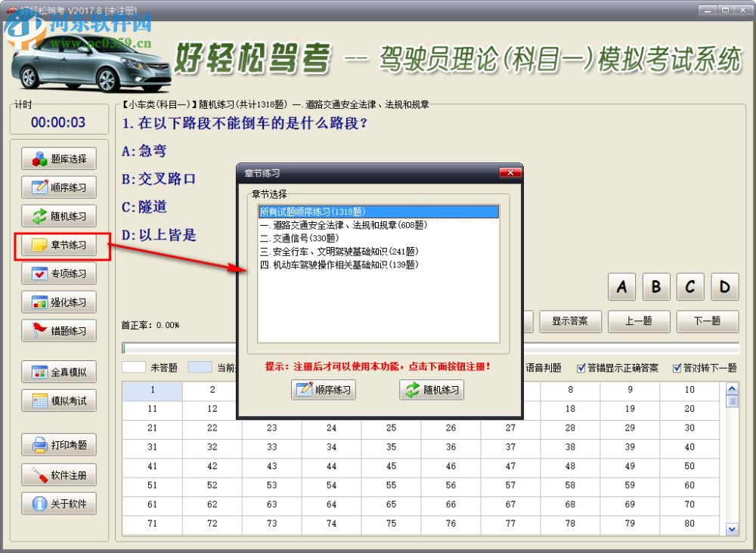
Task: Start 全真模拟 full simulation
Action: pyautogui.click(x=59, y=371)
